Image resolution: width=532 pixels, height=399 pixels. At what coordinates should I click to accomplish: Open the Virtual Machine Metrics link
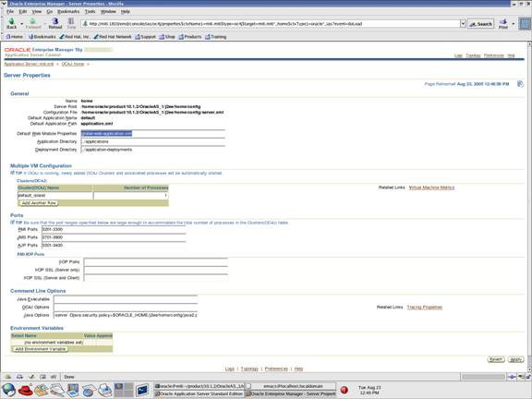point(431,187)
